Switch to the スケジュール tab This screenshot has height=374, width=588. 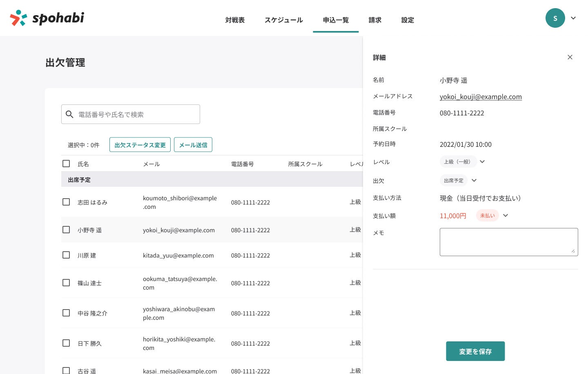coord(283,20)
